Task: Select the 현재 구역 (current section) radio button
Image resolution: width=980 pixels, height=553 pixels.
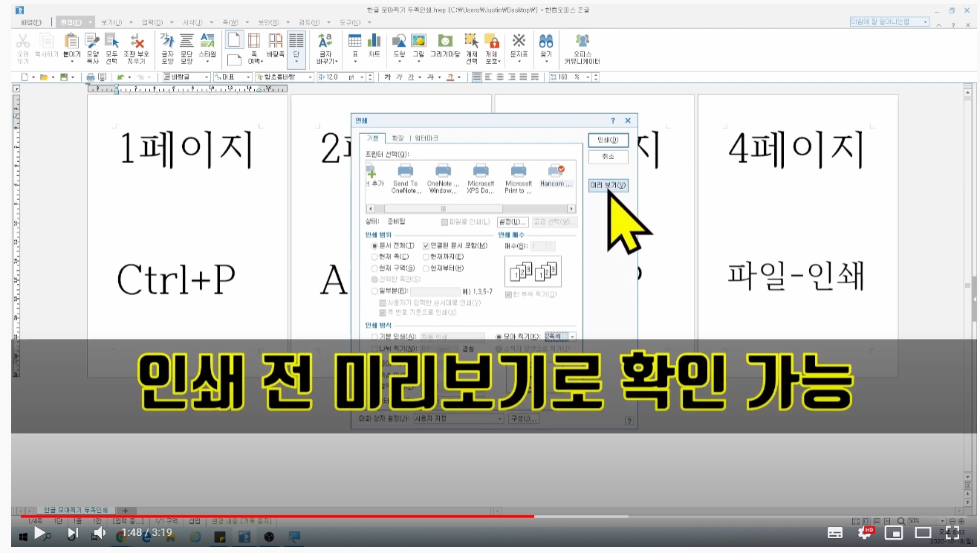Action: click(x=374, y=268)
